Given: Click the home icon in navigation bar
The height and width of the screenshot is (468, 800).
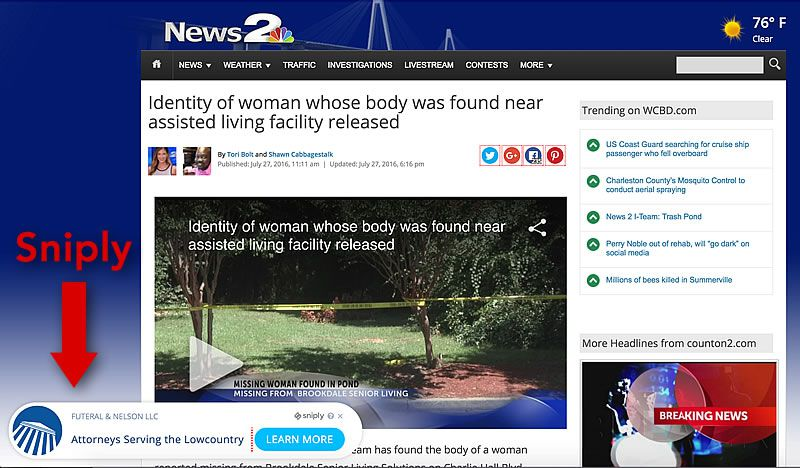Looking at the screenshot, I should click(x=157, y=64).
